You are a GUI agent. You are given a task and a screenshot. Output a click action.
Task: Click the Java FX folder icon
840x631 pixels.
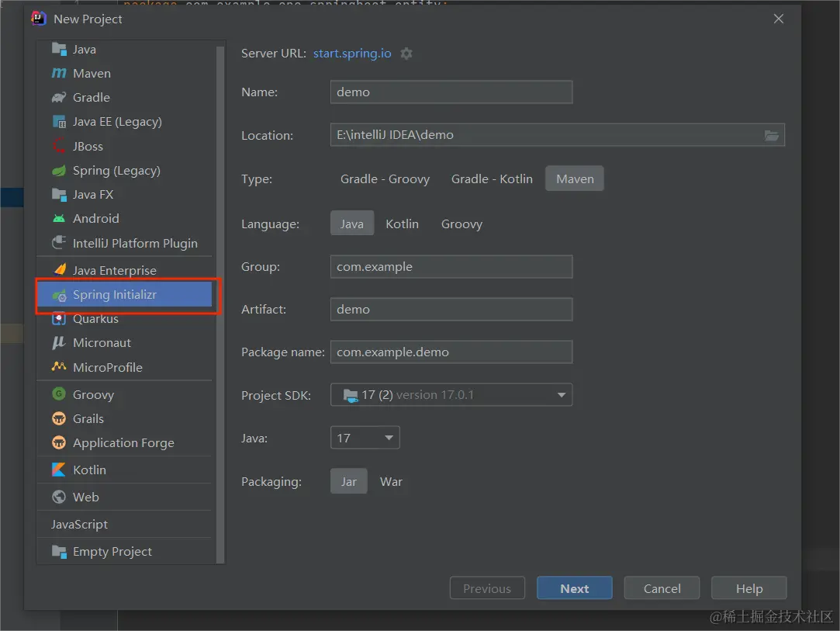[x=59, y=194]
